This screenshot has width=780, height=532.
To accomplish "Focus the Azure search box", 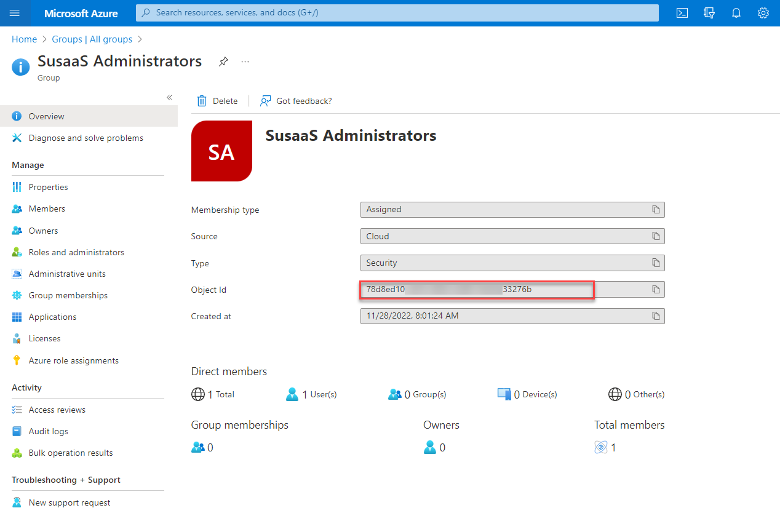I will [397, 13].
